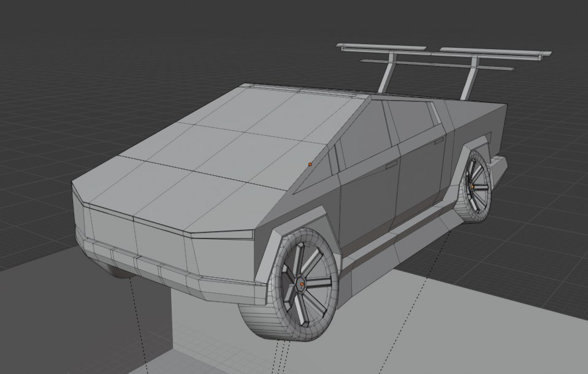Select the rear door handle
The width and height of the screenshot is (588, 374).
pyautogui.click(x=439, y=140)
